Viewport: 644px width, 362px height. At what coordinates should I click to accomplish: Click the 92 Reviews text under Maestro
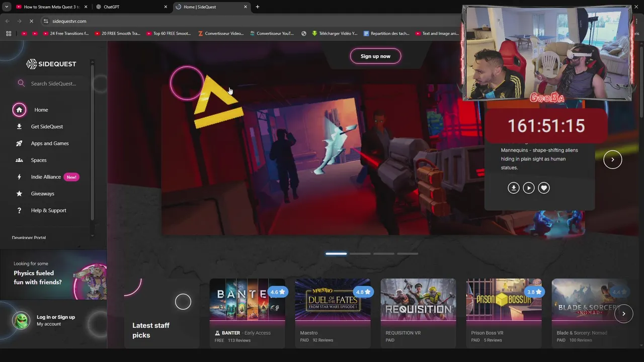(x=323, y=340)
